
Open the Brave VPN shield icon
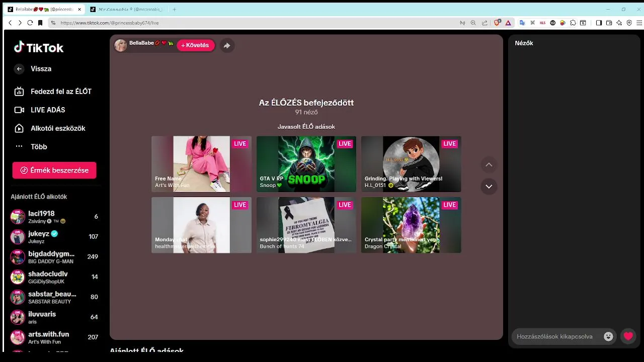coord(629,23)
